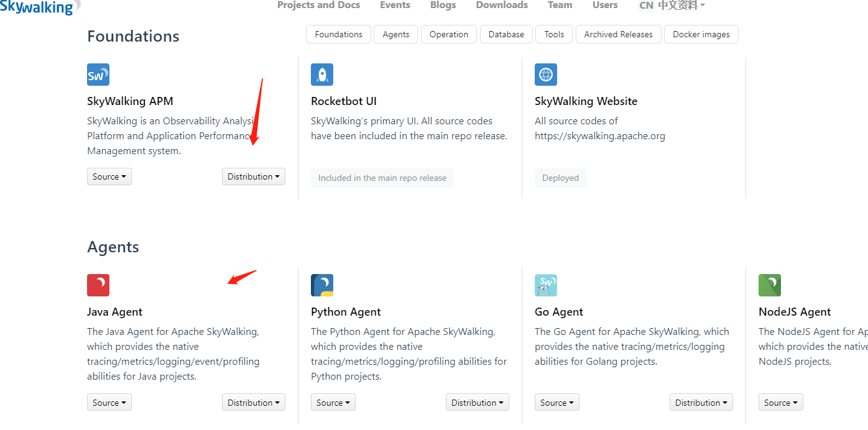
Task: Click the SkyWalking Website globe icon
Action: coord(546,75)
